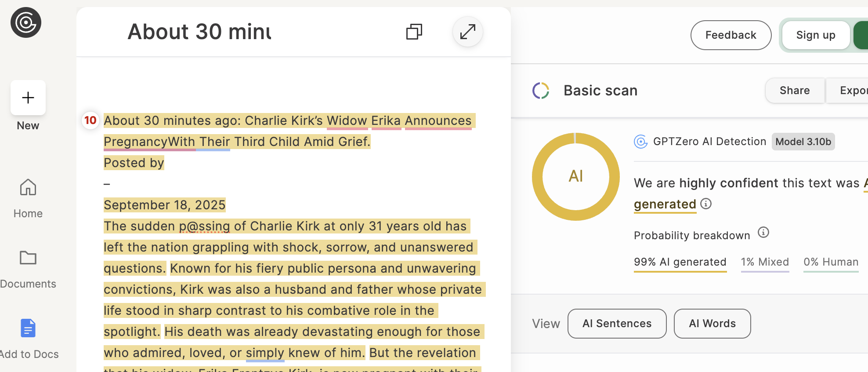
Task: Open the Documents folder icon
Action: (x=28, y=258)
